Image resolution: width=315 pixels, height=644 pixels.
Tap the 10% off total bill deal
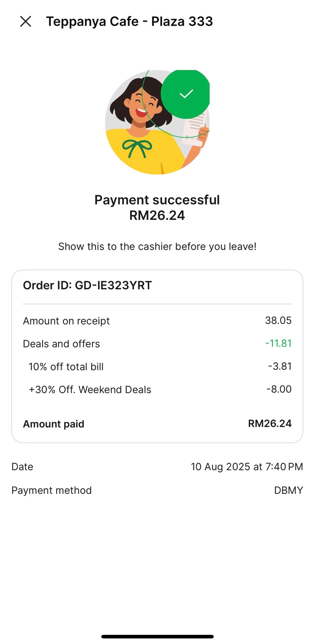click(x=66, y=367)
